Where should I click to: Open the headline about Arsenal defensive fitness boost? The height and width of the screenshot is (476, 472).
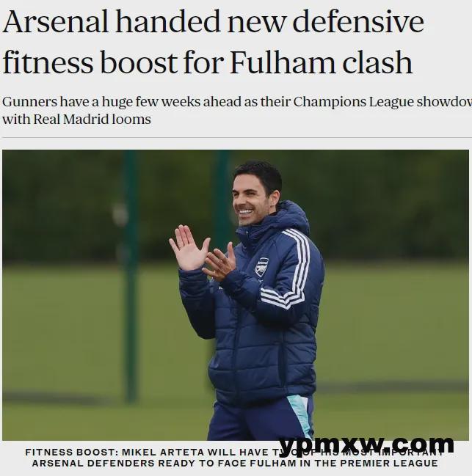pyautogui.click(x=213, y=42)
